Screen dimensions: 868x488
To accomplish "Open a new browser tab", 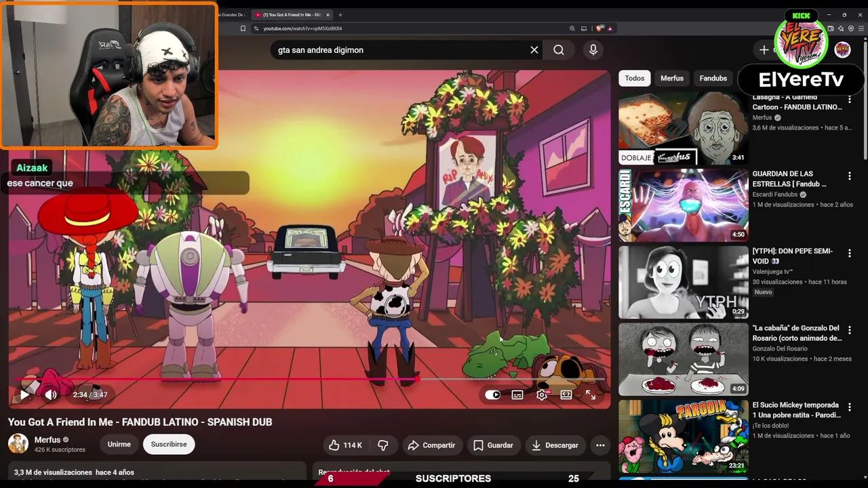I will pyautogui.click(x=340, y=14).
